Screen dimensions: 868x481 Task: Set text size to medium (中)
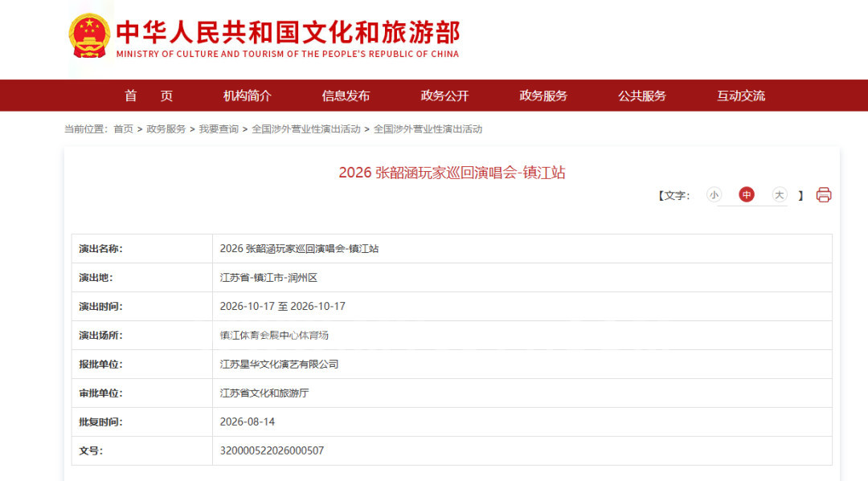click(746, 194)
